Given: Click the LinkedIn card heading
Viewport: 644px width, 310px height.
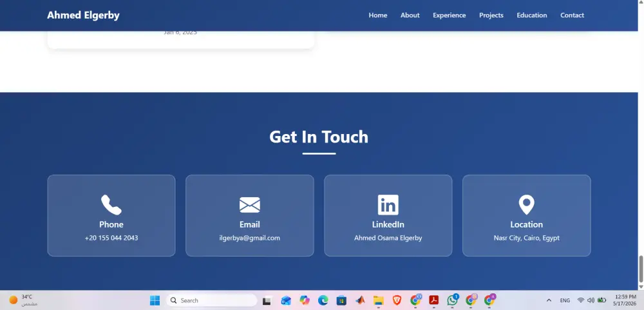Looking at the screenshot, I should point(388,224).
